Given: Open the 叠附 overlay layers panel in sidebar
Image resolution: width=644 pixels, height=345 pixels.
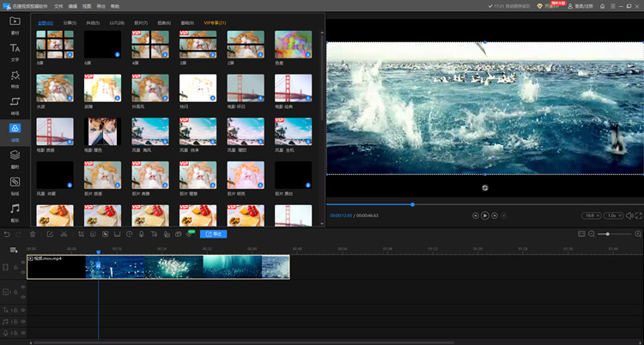Looking at the screenshot, I should pos(15,159).
